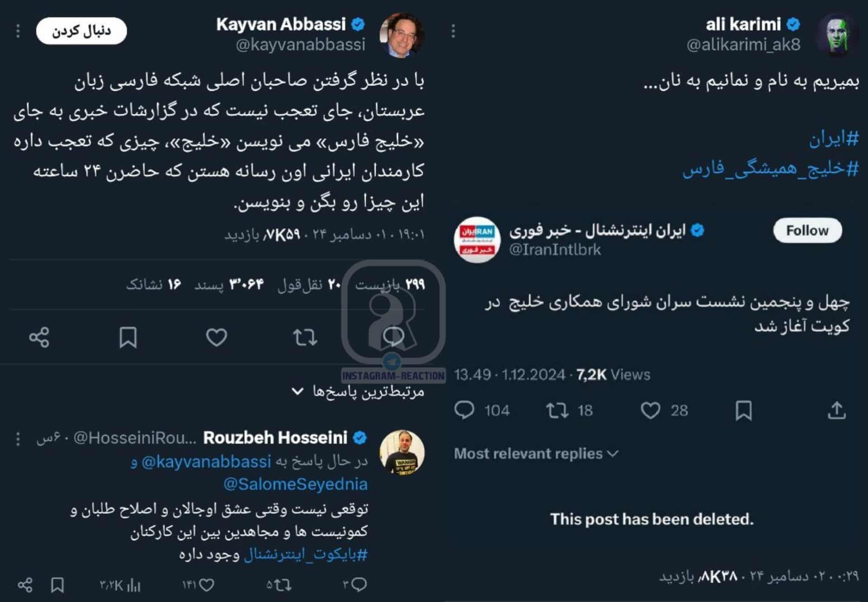Click the retweet icon showing 18 reposts
The image size is (868, 602).
tap(557, 410)
